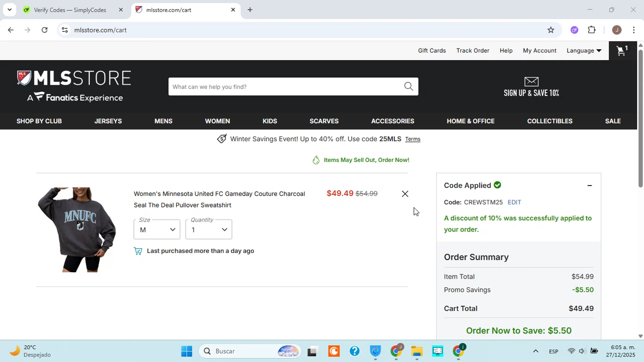This screenshot has height=362, width=644.
Task: Open the Home & Office menu
Action: [471, 121]
